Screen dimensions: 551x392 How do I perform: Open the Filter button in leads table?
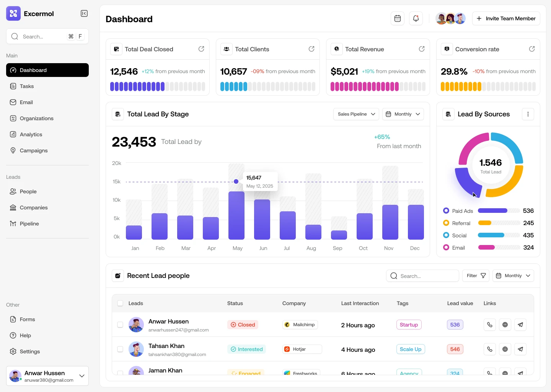pos(476,276)
